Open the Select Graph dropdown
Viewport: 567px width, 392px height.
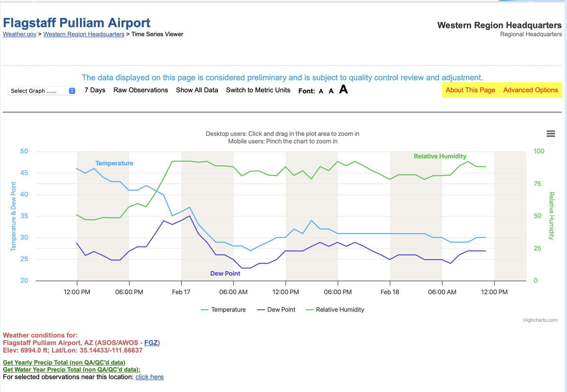click(42, 91)
